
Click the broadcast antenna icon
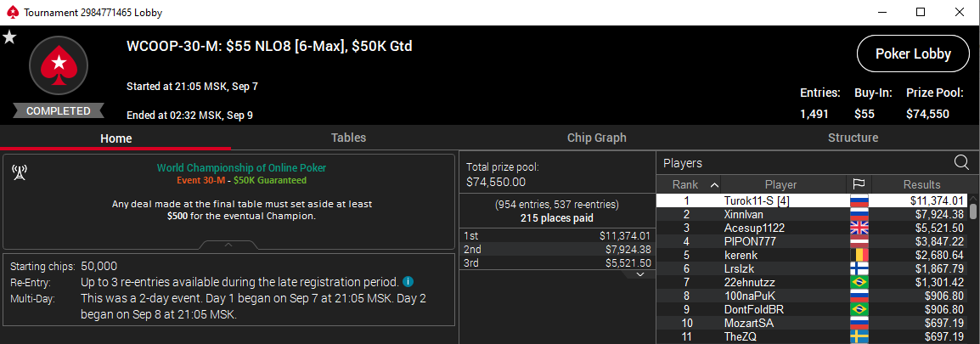coord(20,172)
